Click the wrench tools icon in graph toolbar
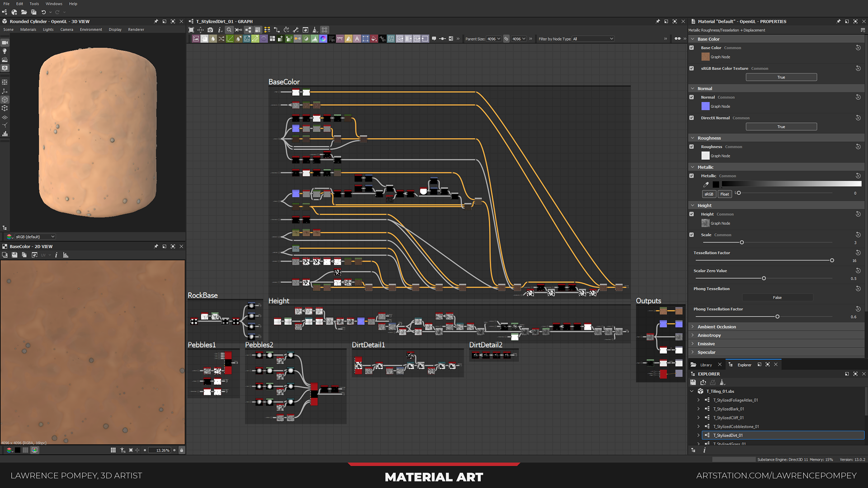 pyautogui.click(x=296, y=30)
